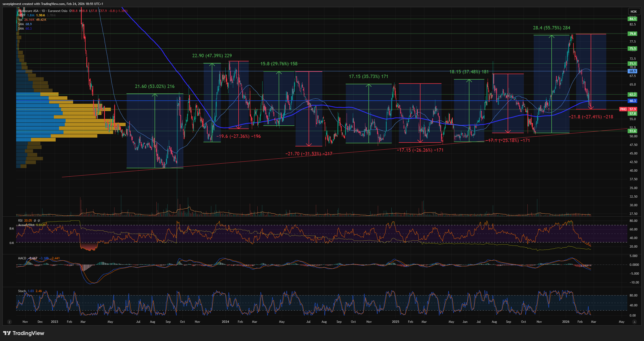Click the Accum/Dist indicator label
Screen dimensions: 644x341
coord(26,225)
